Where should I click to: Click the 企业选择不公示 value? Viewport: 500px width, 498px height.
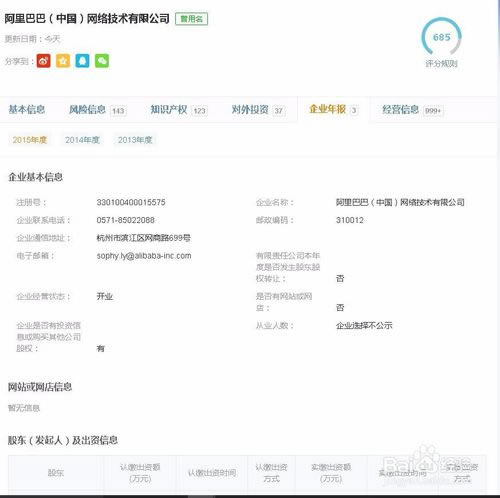coord(364,325)
